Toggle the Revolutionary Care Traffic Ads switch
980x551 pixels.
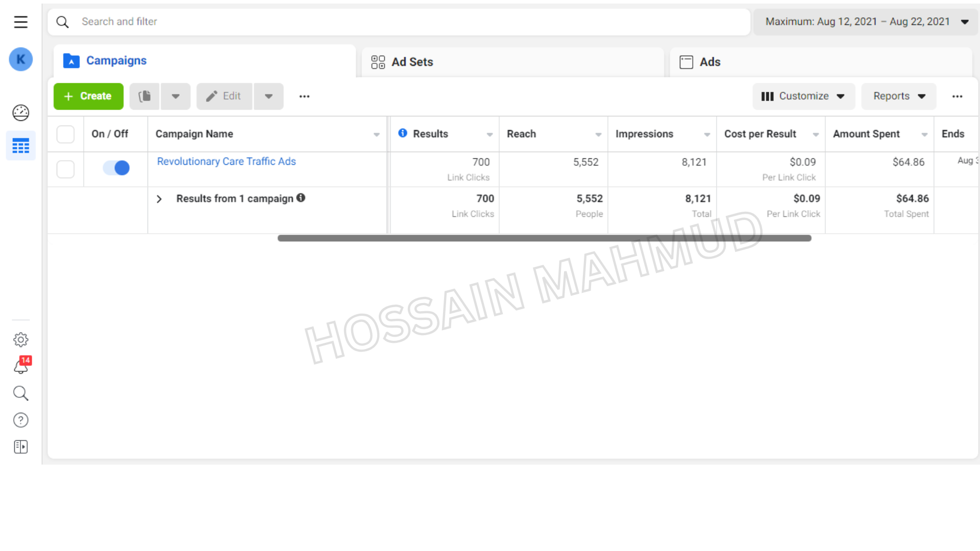click(116, 168)
